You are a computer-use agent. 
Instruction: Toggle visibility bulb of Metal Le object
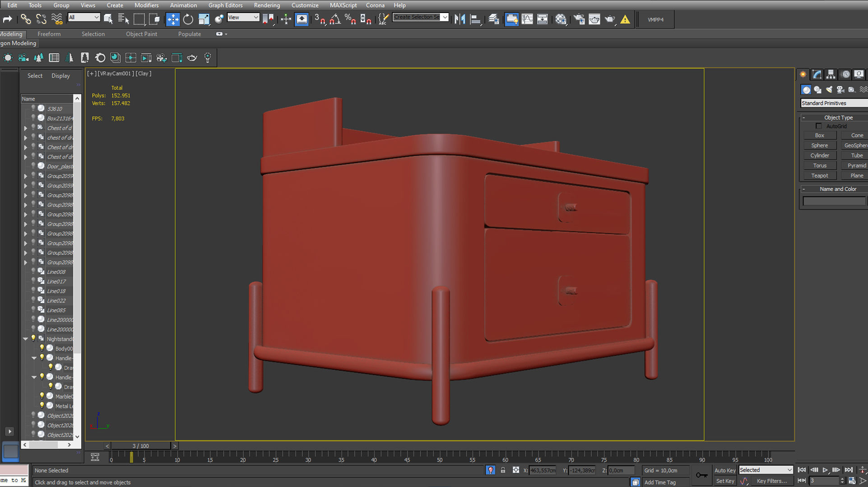(x=42, y=406)
